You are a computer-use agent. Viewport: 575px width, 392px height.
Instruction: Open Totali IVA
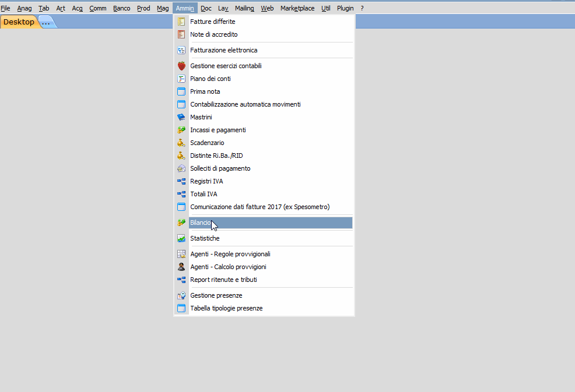tap(271, 194)
